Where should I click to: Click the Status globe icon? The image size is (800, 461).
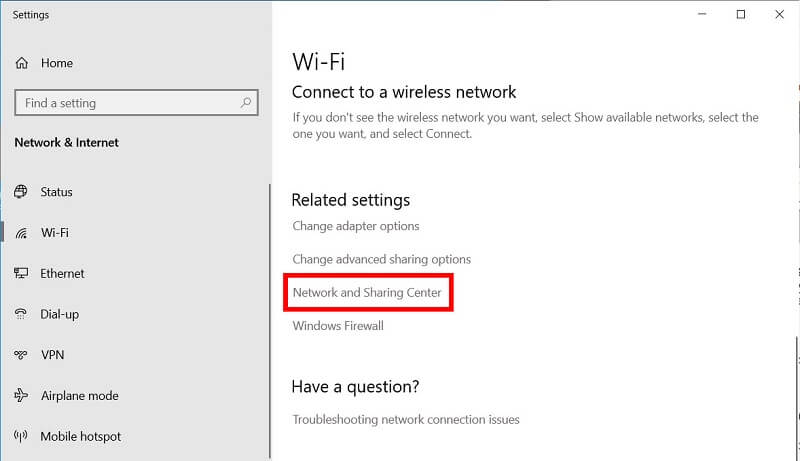coord(21,192)
